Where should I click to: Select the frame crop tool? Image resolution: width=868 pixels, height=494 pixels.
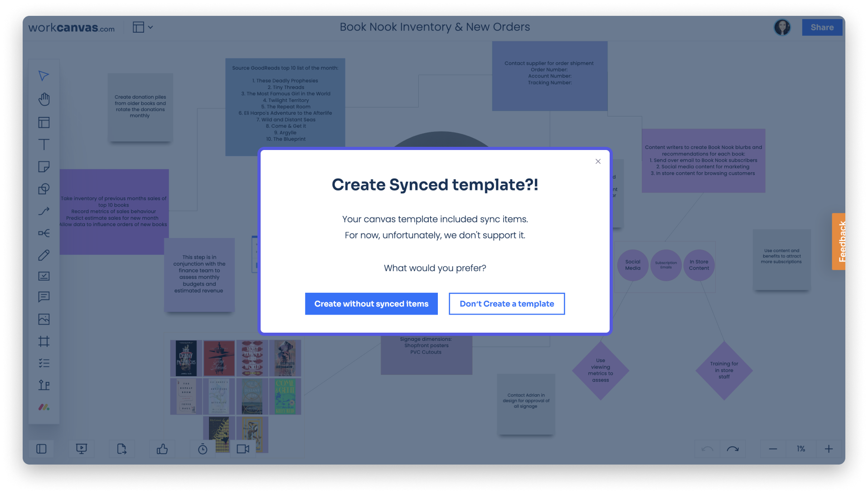(44, 341)
